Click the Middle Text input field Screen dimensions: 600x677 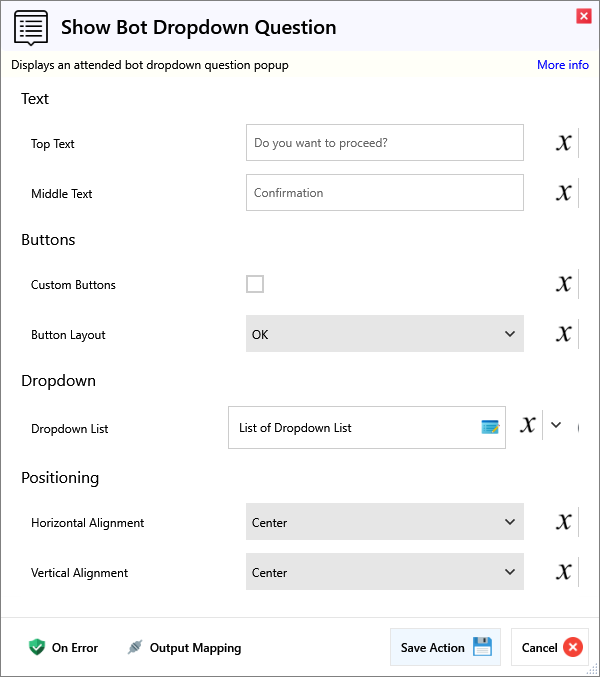(x=384, y=193)
